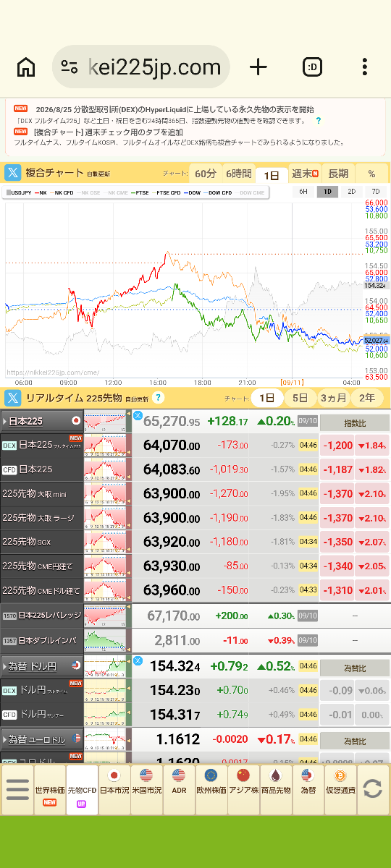Viewport: 391px width, 868px height.
Task: Open 225先物 SGX row
Action: click(195, 542)
